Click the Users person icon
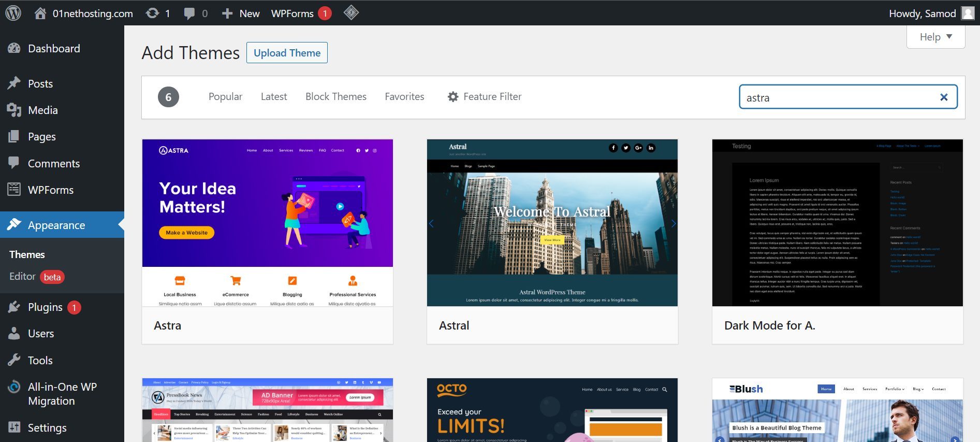Image resolution: width=980 pixels, height=442 pixels. pyautogui.click(x=14, y=333)
